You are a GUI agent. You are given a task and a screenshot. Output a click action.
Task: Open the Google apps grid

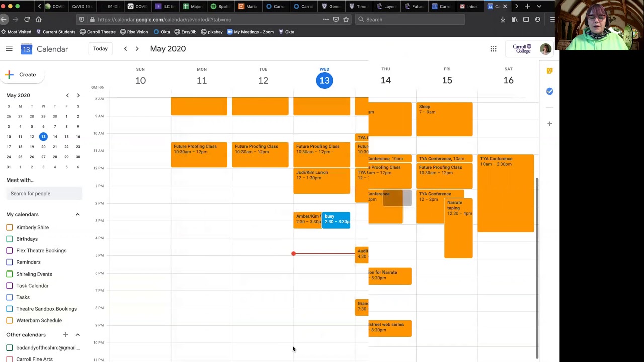[493, 49]
